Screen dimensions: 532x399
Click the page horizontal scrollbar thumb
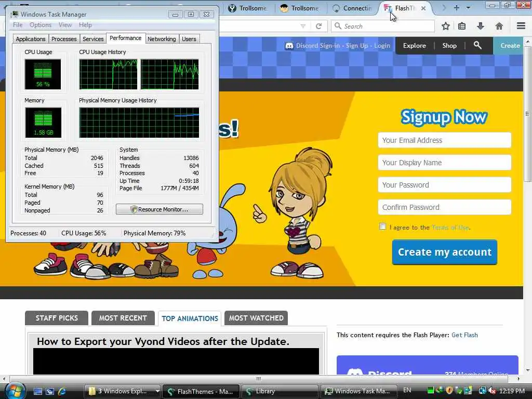coord(259,379)
